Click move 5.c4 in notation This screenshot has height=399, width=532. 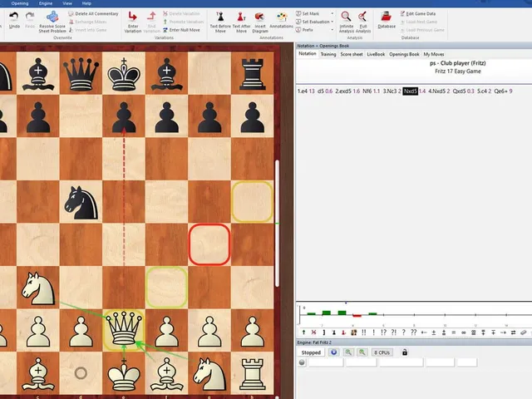pos(482,91)
